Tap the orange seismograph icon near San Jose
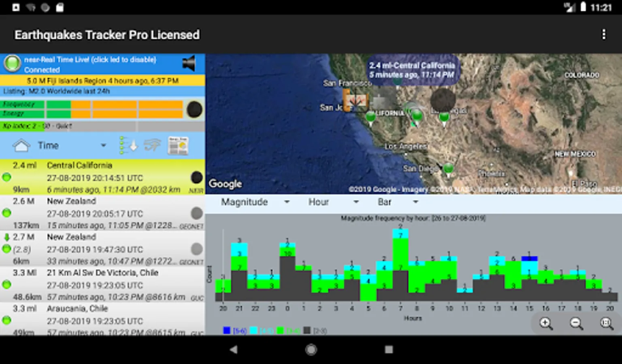Screen dimensions: 622x364 (x=356, y=100)
